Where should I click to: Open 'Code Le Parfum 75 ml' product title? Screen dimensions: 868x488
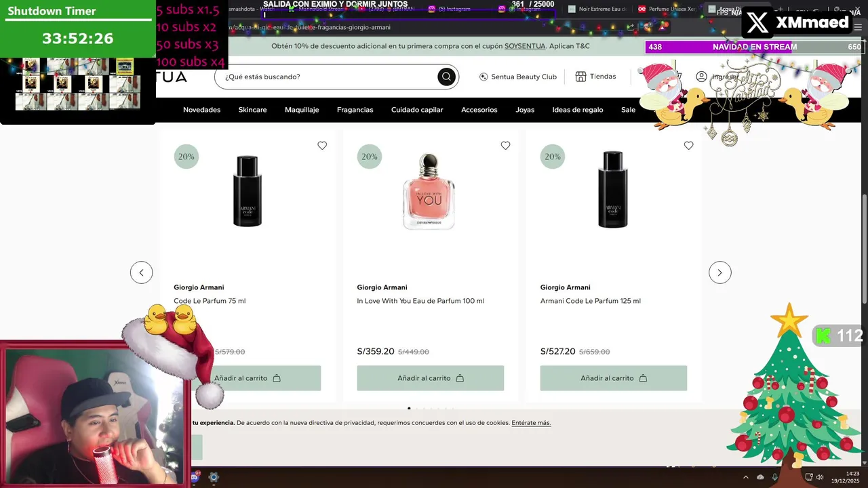point(210,301)
